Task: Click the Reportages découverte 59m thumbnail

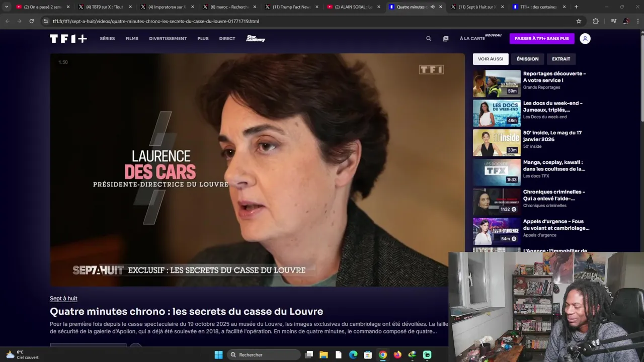Action: pyautogui.click(x=497, y=83)
